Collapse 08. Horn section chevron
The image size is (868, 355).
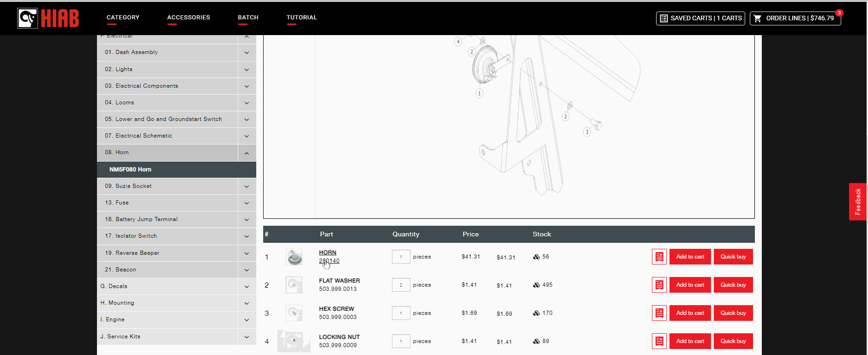247,153
